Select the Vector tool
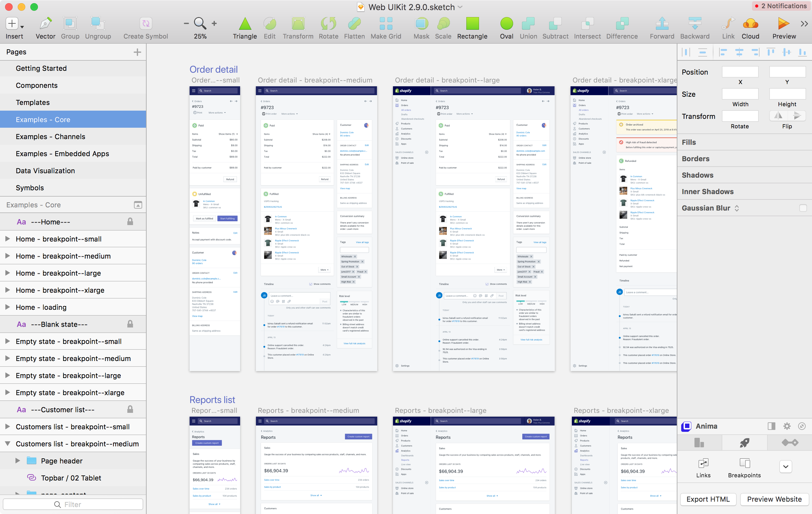 [45, 28]
